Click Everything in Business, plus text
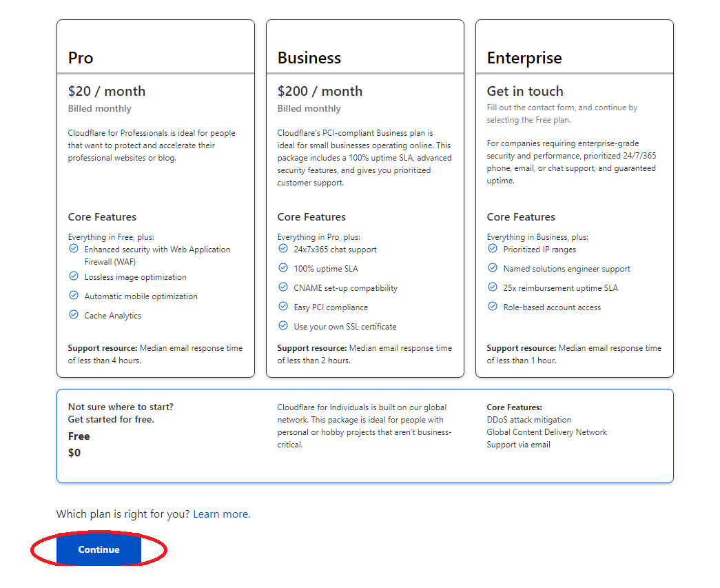The image size is (720, 588). [537, 237]
